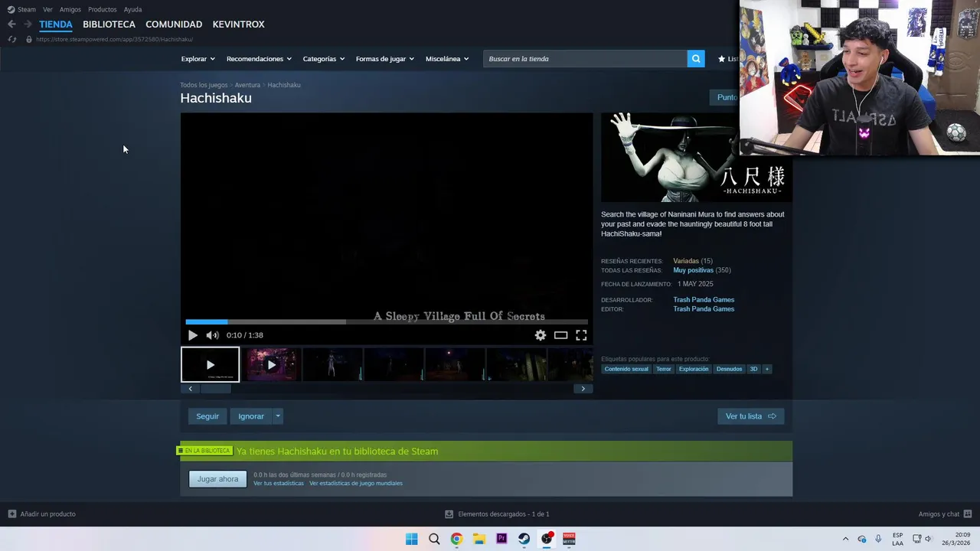Reload the store page
This screenshot has width=980, height=551.
(11, 39)
